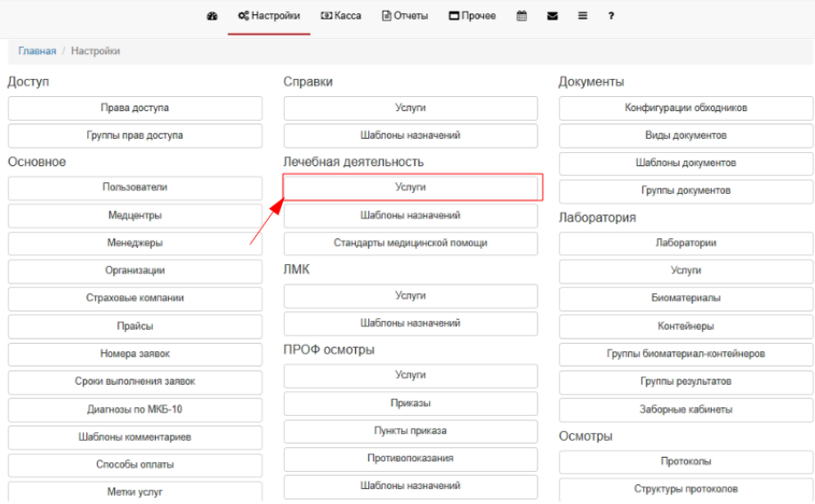Viewport: 815px width, 504px height.
Task: Select Конфигурации обходников
Action: point(686,108)
